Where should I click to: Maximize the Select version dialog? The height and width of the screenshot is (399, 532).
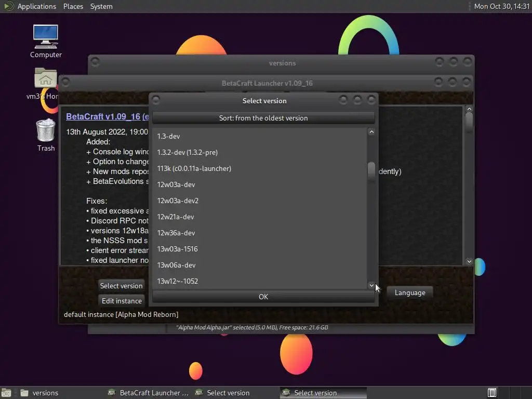pyautogui.click(x=357, y=100)
